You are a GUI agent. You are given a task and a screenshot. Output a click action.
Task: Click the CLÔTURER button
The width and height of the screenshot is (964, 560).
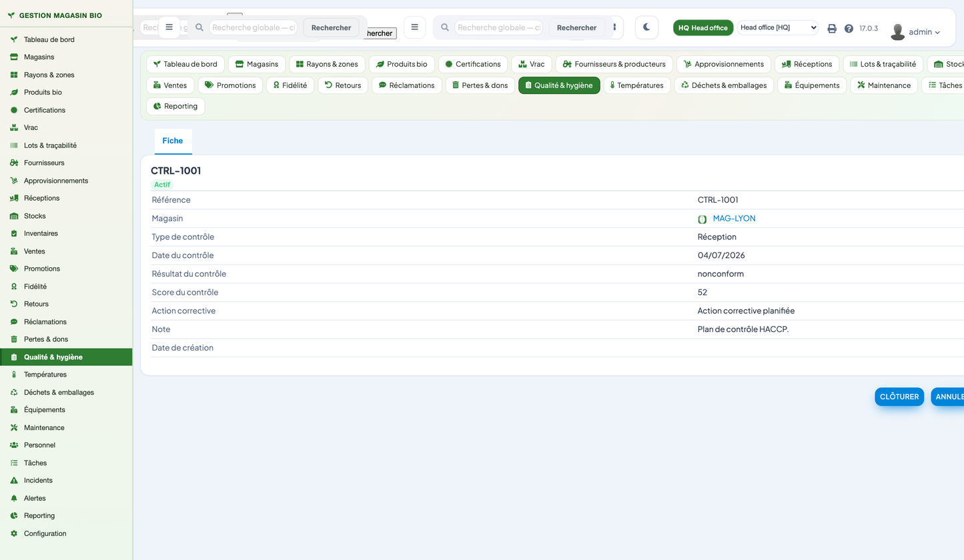pos(899,397)
